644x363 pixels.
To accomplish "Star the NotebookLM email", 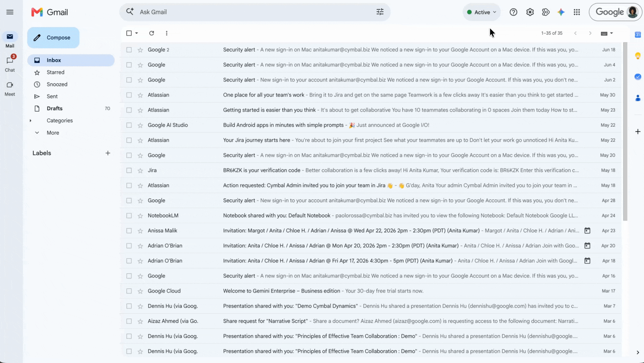I will (x=140, y=215).
